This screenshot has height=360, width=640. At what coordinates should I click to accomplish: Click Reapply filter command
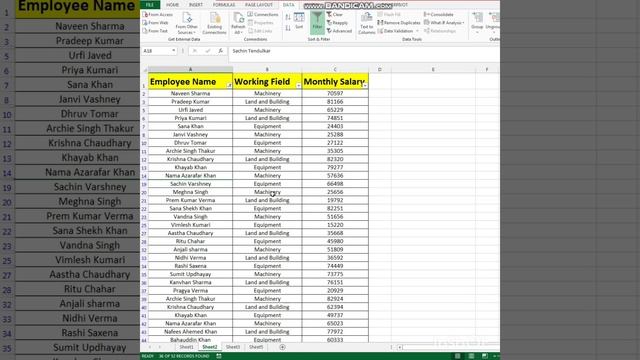coord(338,23)
